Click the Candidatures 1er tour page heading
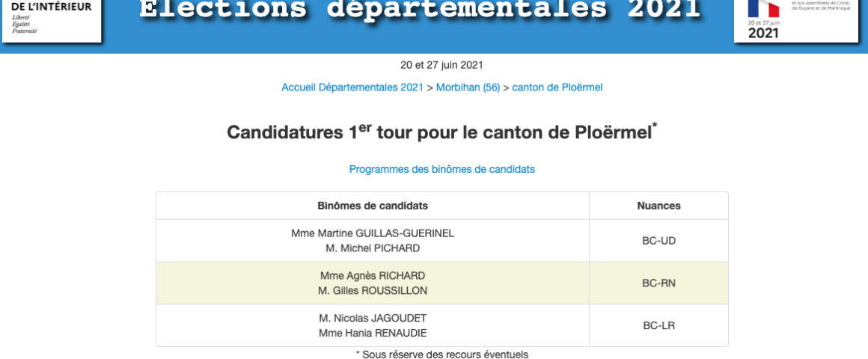The width and height of the screenshot is (868, 359). pos(441,132)
